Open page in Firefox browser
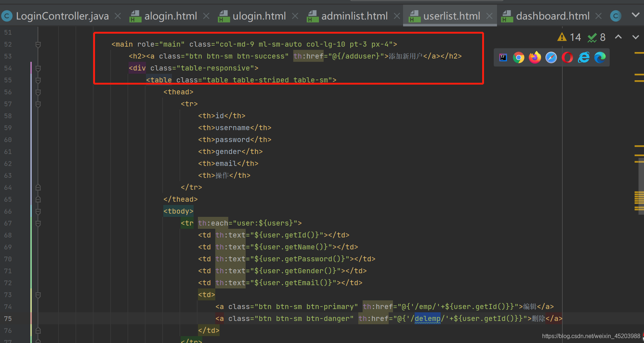This screenshot has height=343, width=644. (535, 57)
